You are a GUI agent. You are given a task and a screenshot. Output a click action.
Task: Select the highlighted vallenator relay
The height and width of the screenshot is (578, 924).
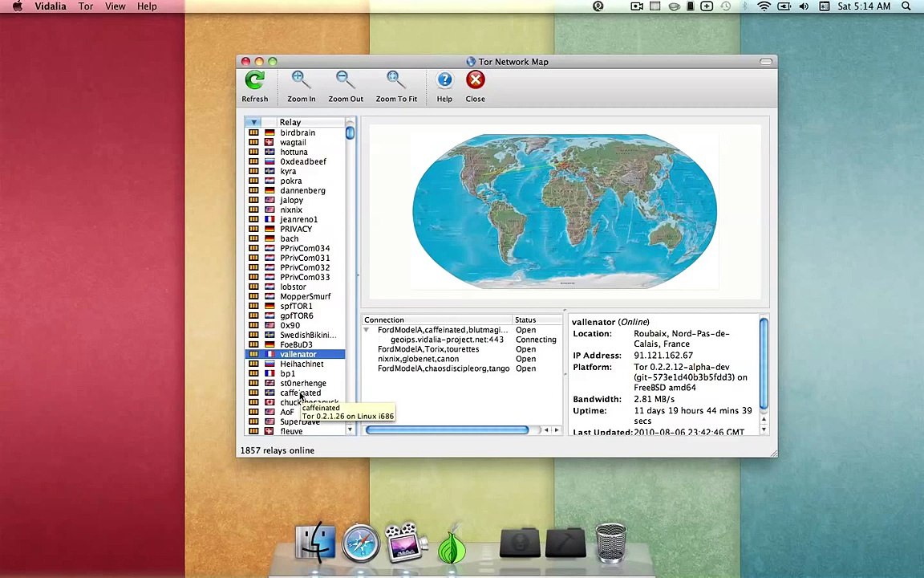tap(295, 354)
